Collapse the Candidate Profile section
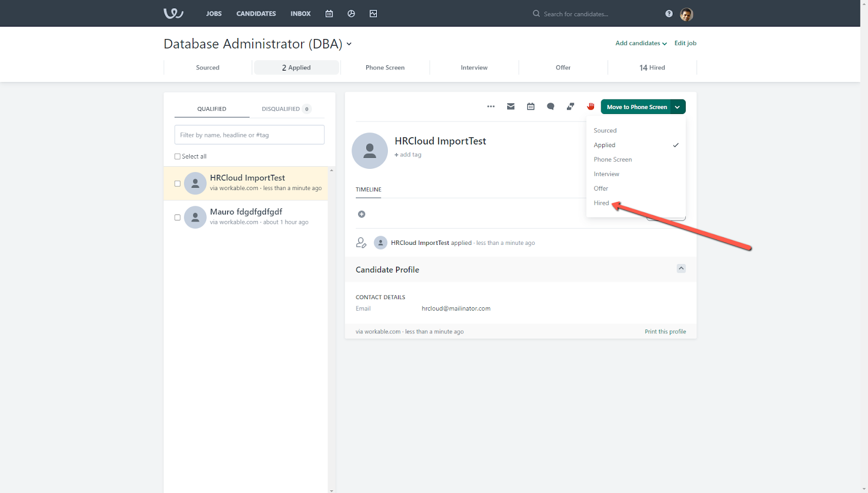Image resolution: width=868 pixels, height=493 pixels. (x=681, y=268)
